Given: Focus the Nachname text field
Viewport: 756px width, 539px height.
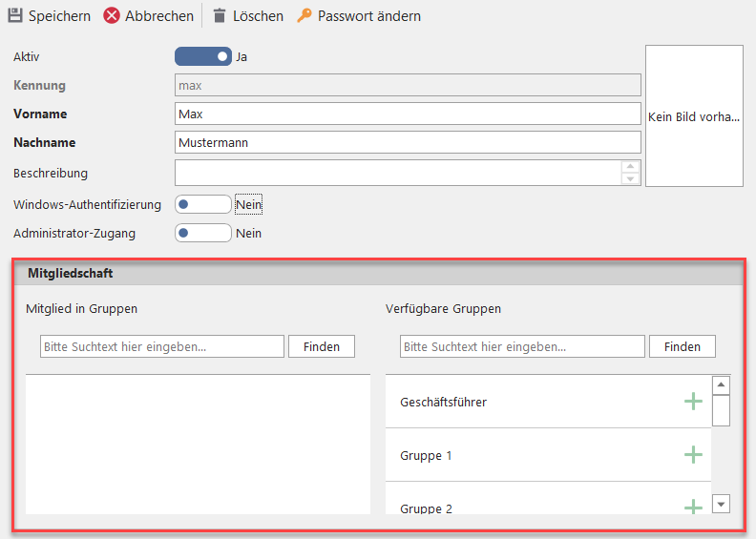Looking at the screenshot, I should pos(408,143).
